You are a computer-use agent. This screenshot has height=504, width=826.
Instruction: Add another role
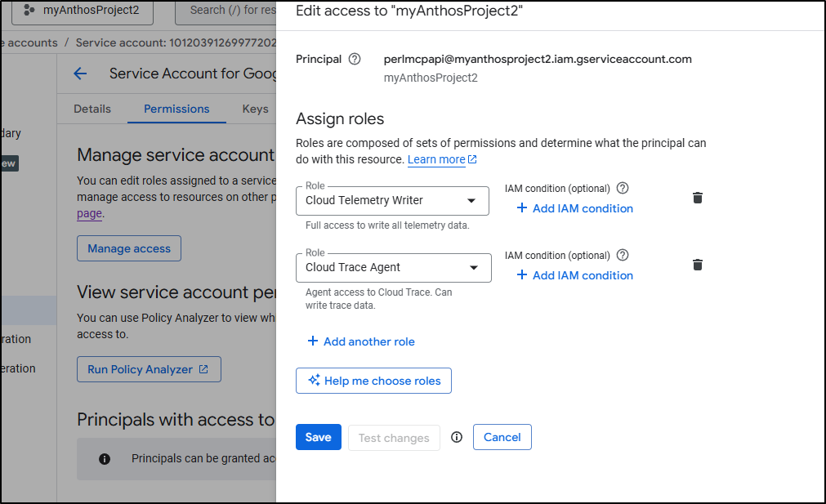361,341
